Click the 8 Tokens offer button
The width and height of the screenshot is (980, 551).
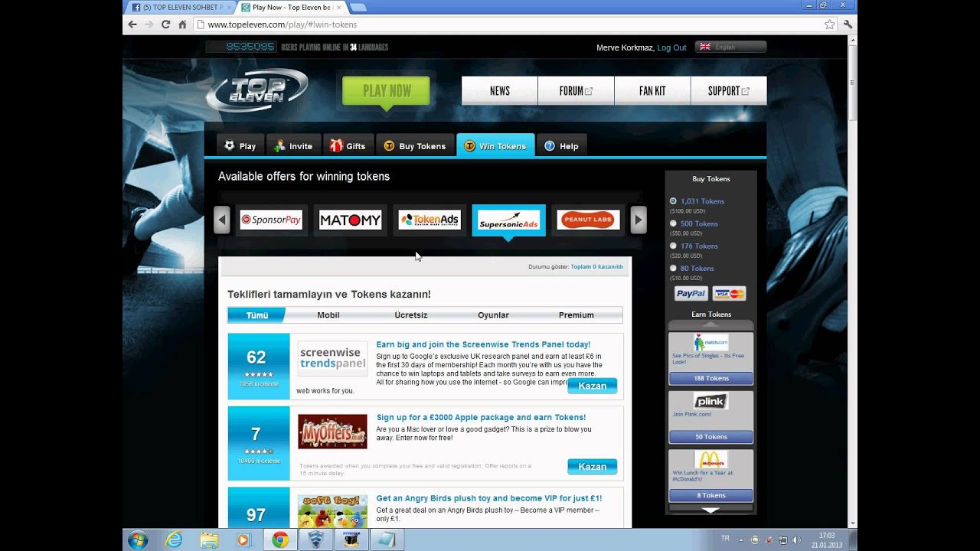coord(710,495)
